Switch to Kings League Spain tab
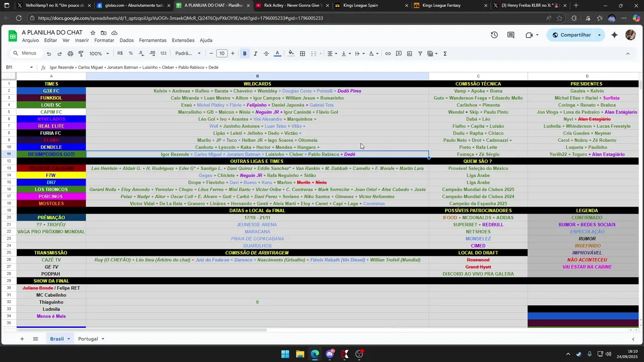This screenshot has width=644, height=362. pos(371,6)
